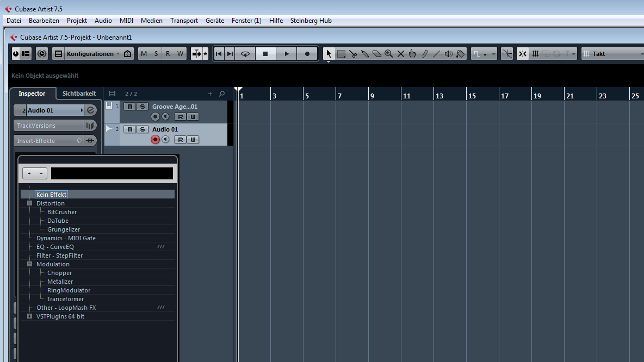Screen dimensions: 644x362
Task: Collapse all plugin categories with minus
Action: coord(41,173)
